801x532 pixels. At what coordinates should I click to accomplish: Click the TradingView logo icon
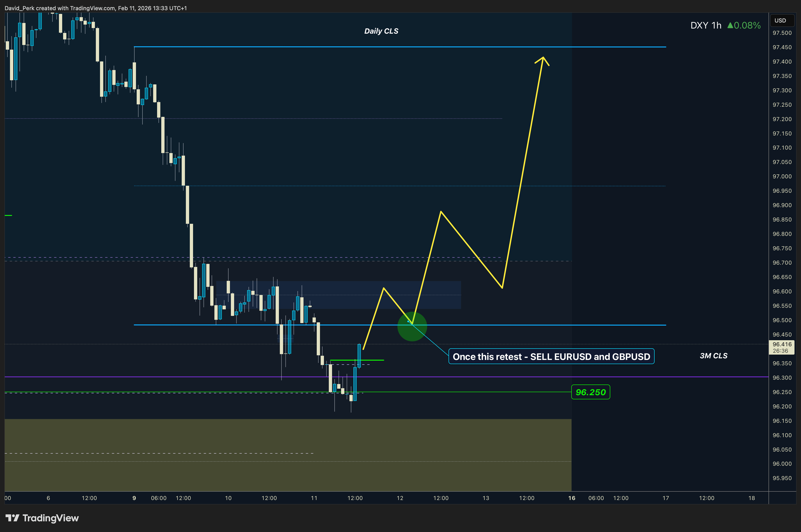[x=12, y=518]
